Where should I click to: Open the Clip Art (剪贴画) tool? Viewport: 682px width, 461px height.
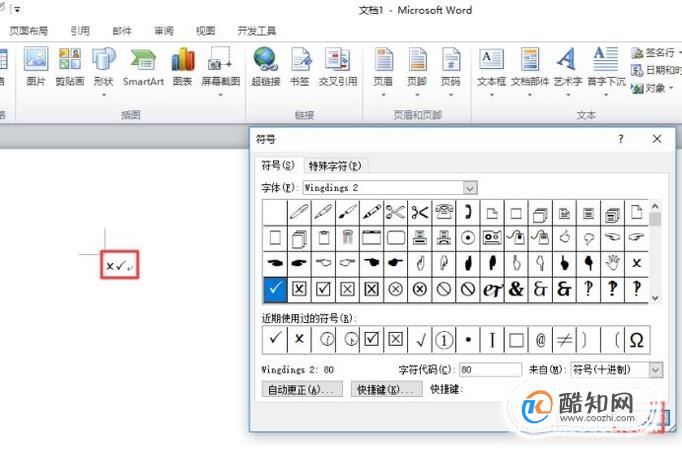pyautogui.click(x=70, y=67)
